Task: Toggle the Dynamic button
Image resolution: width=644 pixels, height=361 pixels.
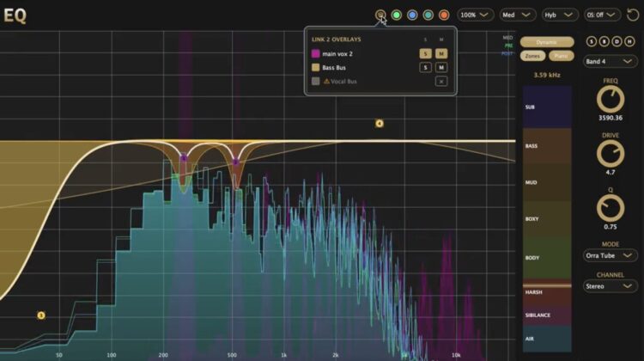Action: (x=547, y=42)
